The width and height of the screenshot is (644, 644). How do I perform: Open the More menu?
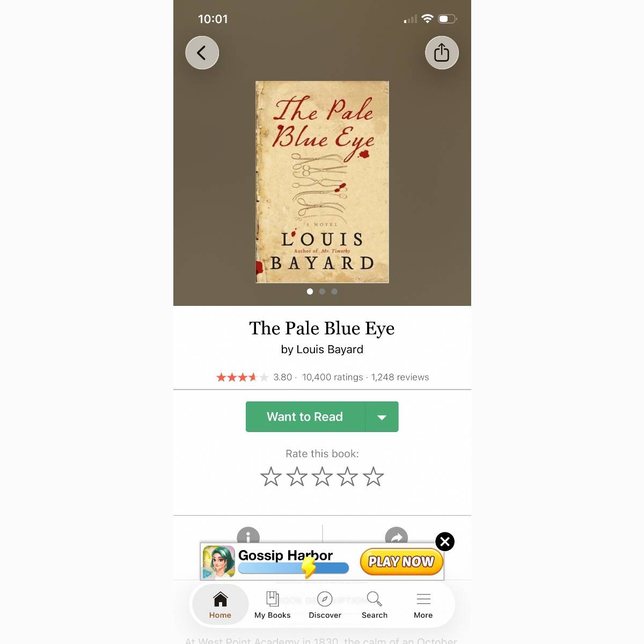pyautogui.click(x=423, y=605)
